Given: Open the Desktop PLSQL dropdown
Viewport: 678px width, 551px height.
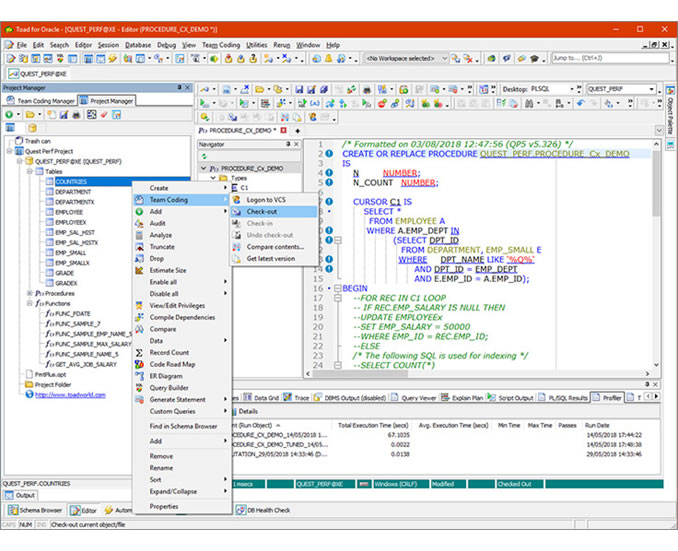Looking at the screenshot, I should (x=572, y=90).
